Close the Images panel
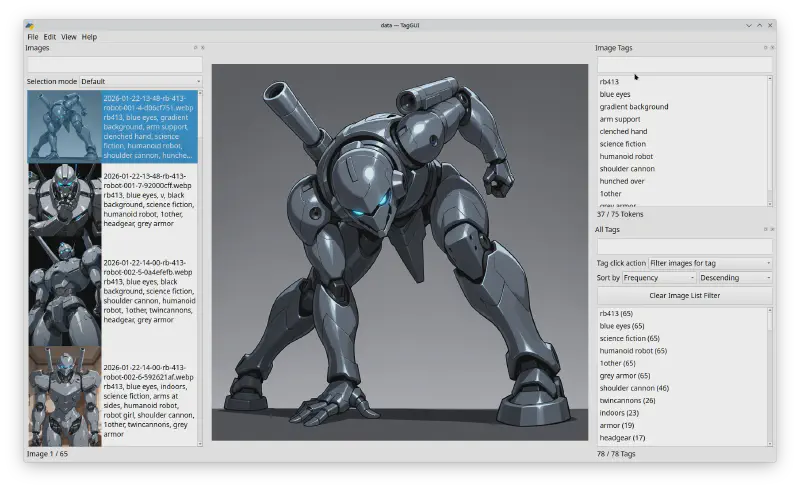 [202, 48]
